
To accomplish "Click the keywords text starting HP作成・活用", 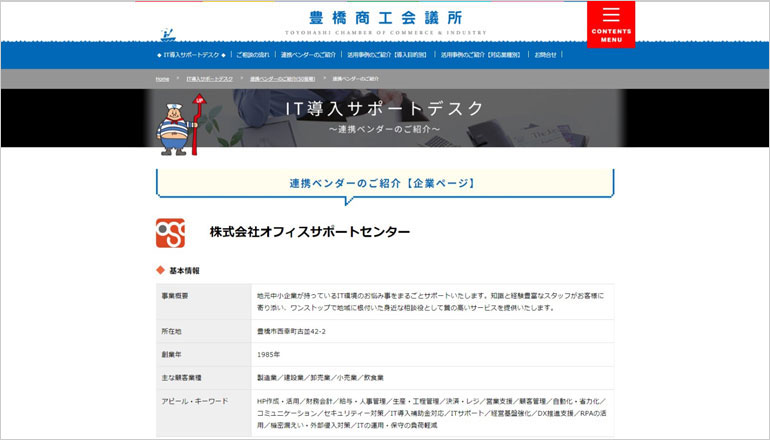I will tap(432, 413).
